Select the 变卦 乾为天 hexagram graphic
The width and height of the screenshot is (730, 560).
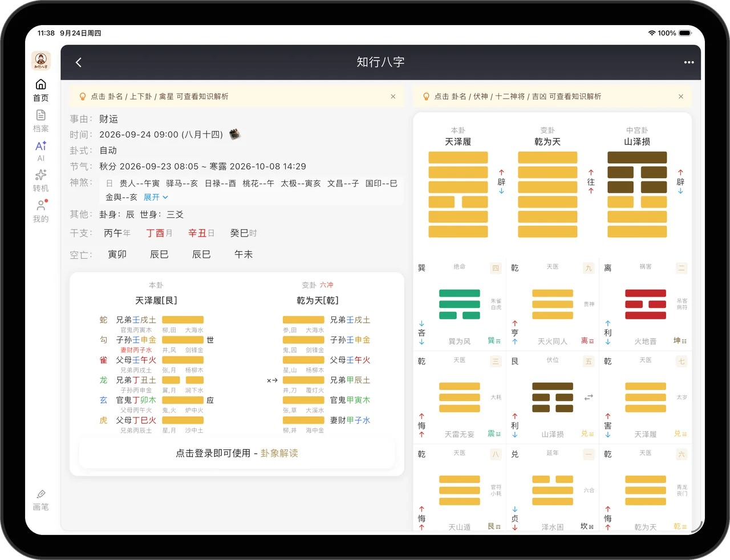(x=547, y=194)
